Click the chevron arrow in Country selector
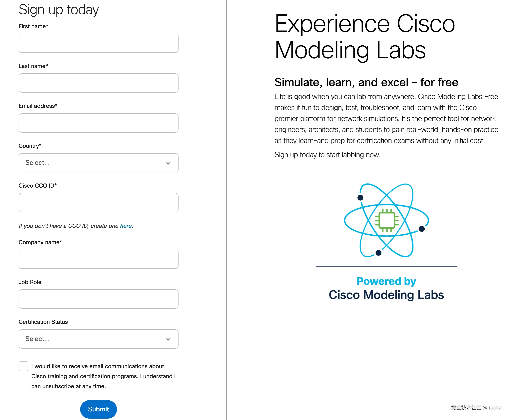This screenshot has height=420, width=511. (168, 163)
